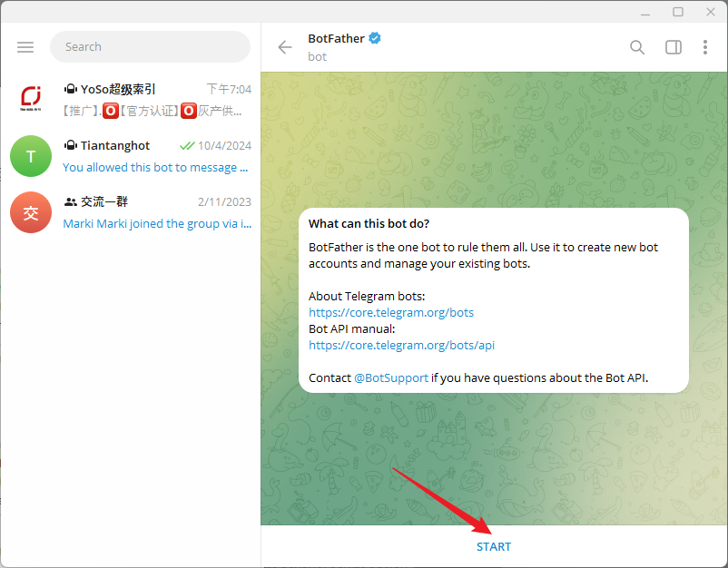Screen dimensions: 728x568
Task: Open the core.telegram.org/bots/api link
Action: [401, 346]
